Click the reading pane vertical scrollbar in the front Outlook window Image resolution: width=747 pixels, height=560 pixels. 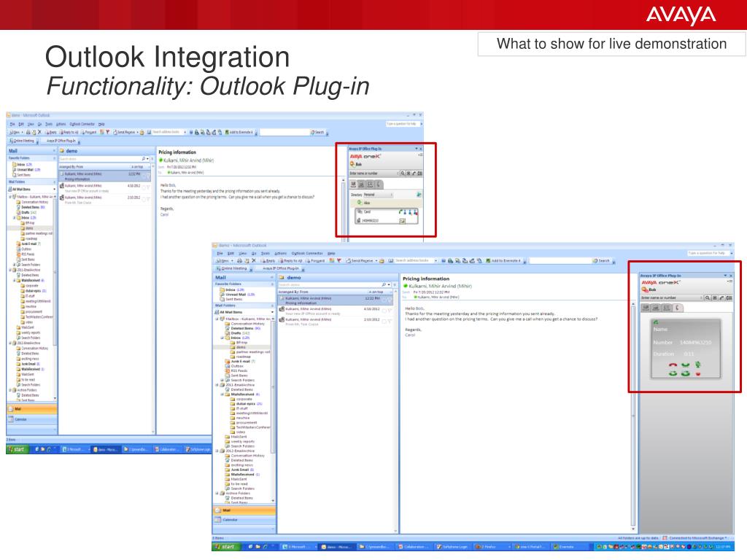[x=633, y=416]
